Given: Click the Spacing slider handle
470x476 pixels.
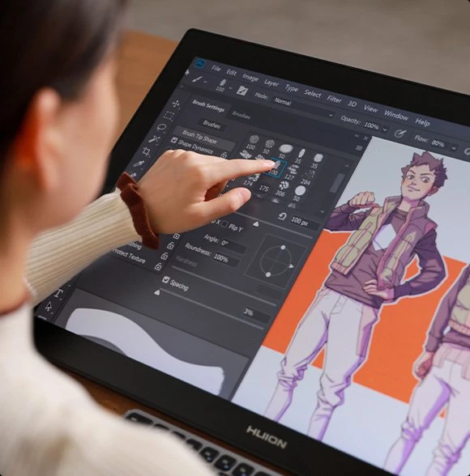Looking at the screenshot, I should (x=157, y=292).
